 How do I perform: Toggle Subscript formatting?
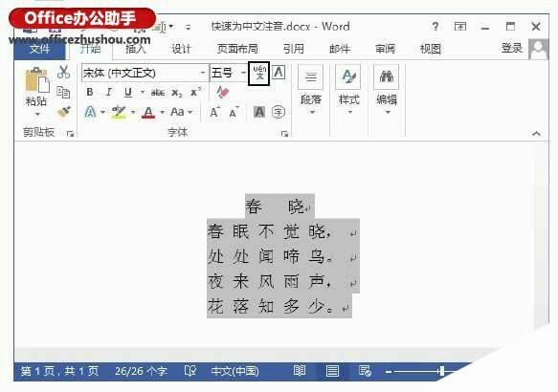click(177, 93)
